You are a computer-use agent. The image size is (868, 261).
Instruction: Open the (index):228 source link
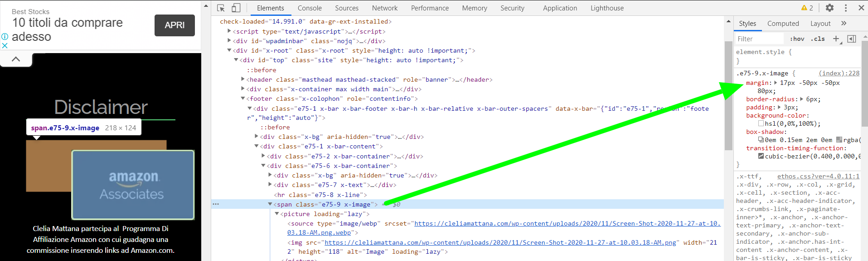pyautogui.click(x=839, y=73)
